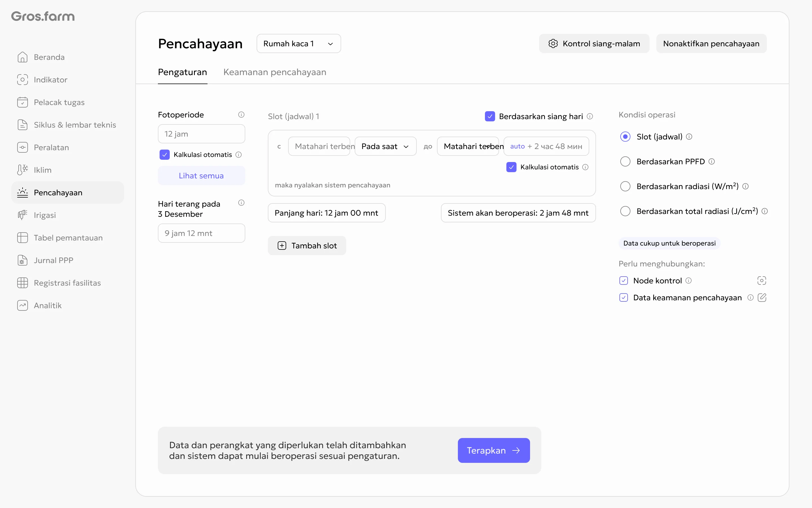Click info icon next to Berdasarkan siang hari

pyautogui.click(x=590, y=116)
